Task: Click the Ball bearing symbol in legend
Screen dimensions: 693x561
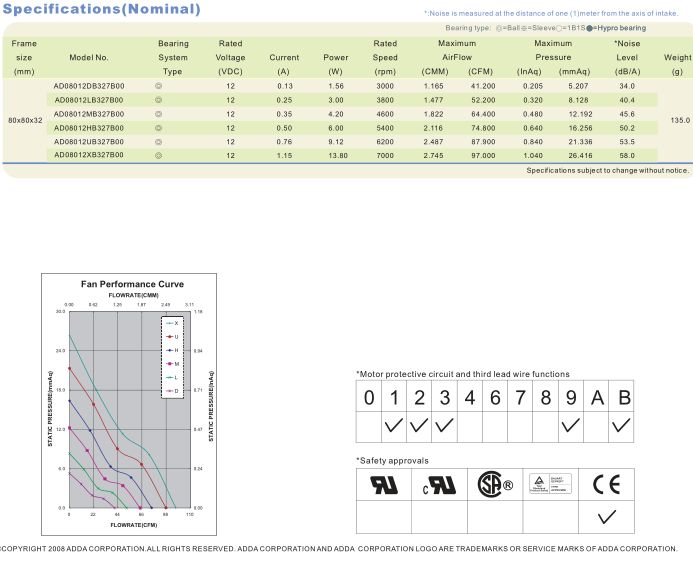Action: (499, 28)
